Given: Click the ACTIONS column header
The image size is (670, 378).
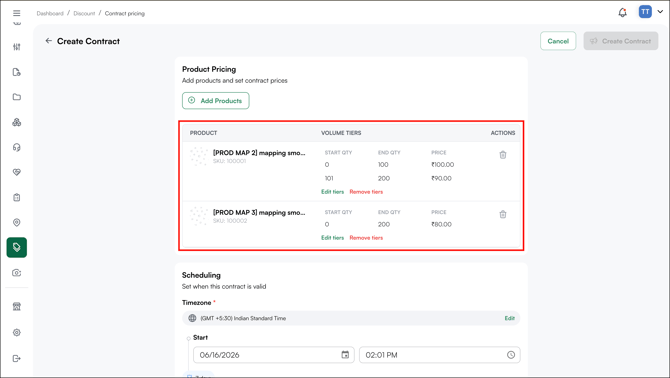Looking at the screenshot, I should (x=503, y=133).
